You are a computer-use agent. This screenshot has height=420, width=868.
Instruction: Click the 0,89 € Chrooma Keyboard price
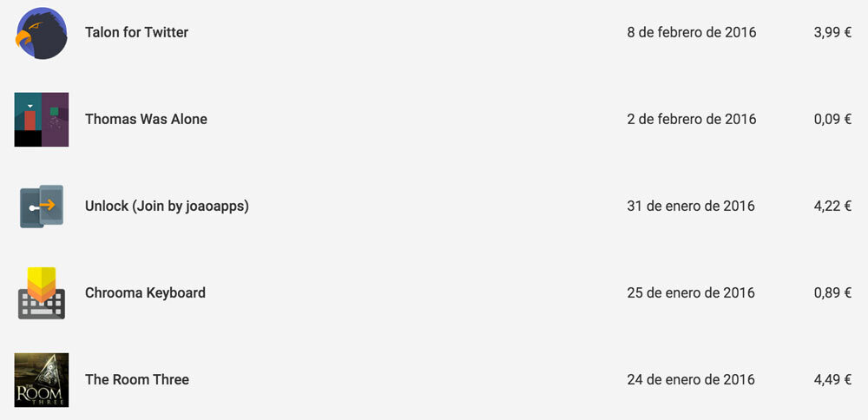(x=832, y=293)
